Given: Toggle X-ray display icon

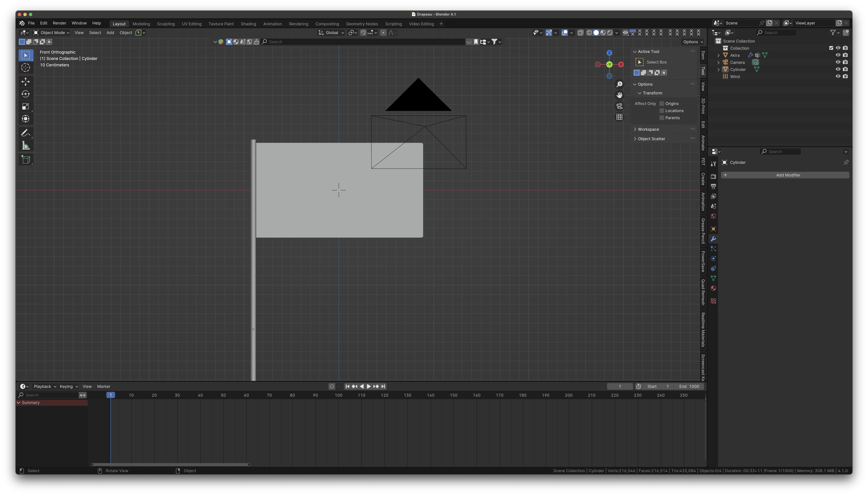Looking at the screenshot, I should (x=580, y=33).
